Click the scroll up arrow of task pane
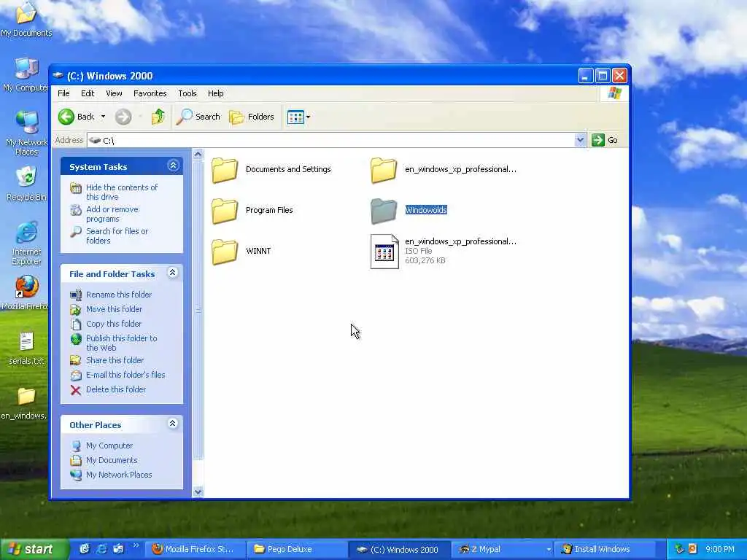747x560 pixels. point(198,155)
